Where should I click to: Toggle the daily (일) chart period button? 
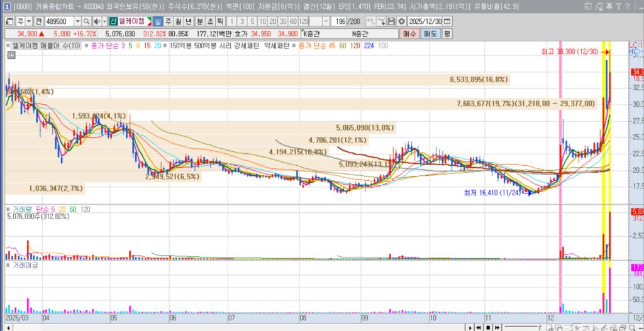pyautogui.click(x=157, y=21)
